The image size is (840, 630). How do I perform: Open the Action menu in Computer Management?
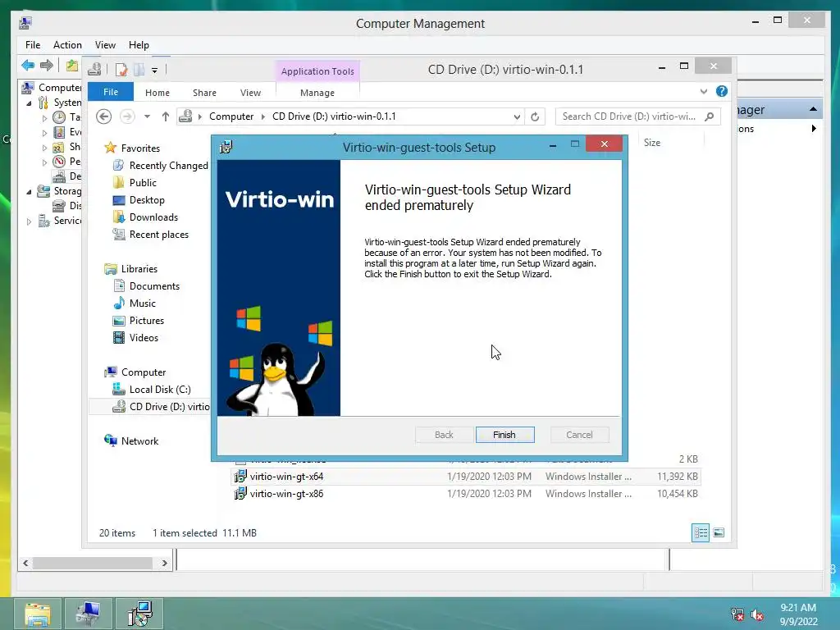(67, 45)
